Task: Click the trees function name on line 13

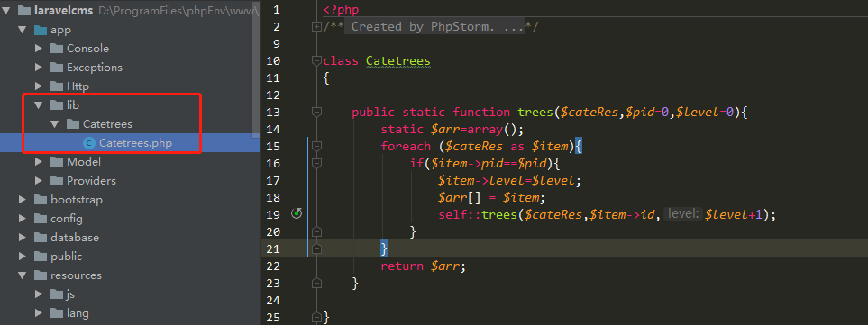Action: pyautogui.click(x=535, y=113)
